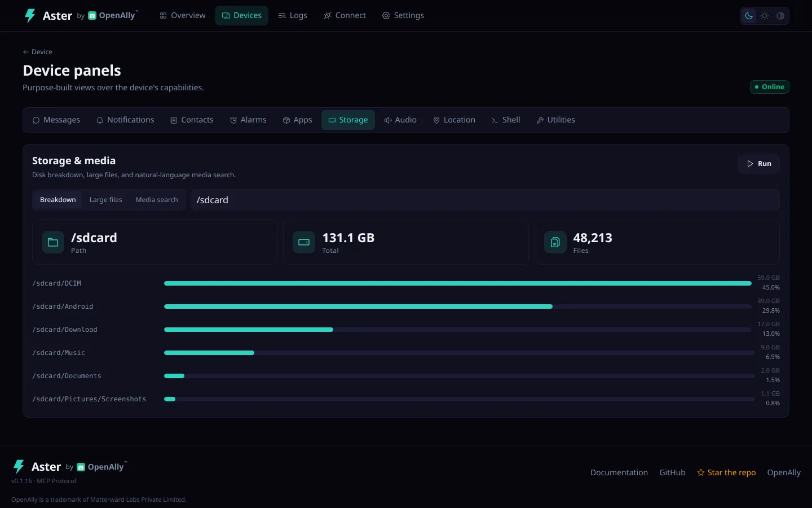Open the Apps panel tab
Viewport: 812px width, 508px height.
click(297, 120)
